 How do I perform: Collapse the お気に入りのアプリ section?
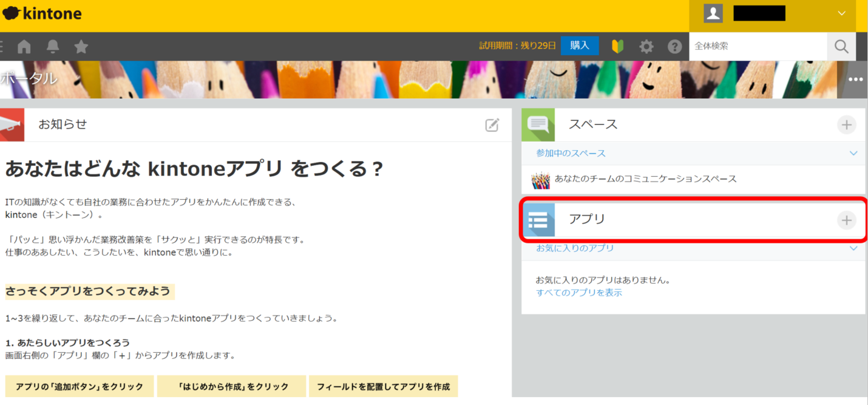[853, 248]
